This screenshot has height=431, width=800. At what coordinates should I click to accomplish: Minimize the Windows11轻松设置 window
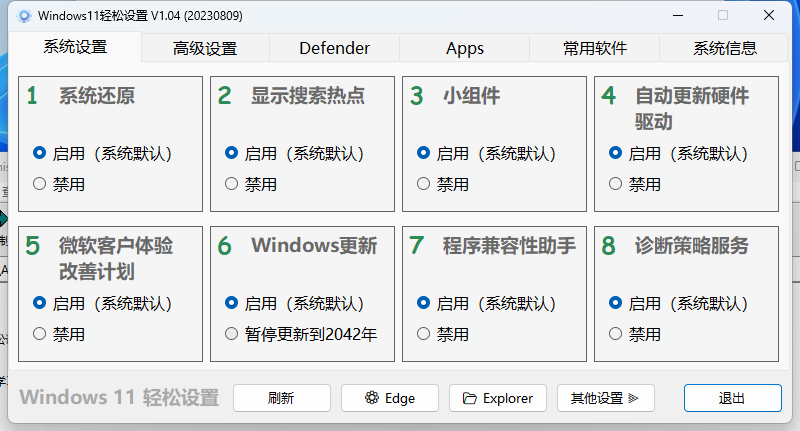pyautogui.click(x=677, y=16)
